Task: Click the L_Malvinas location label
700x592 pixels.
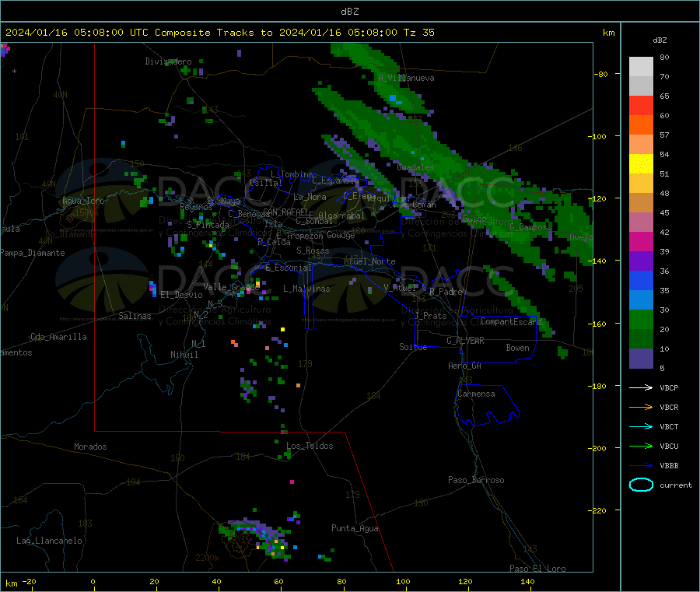Action: point(306,289)
